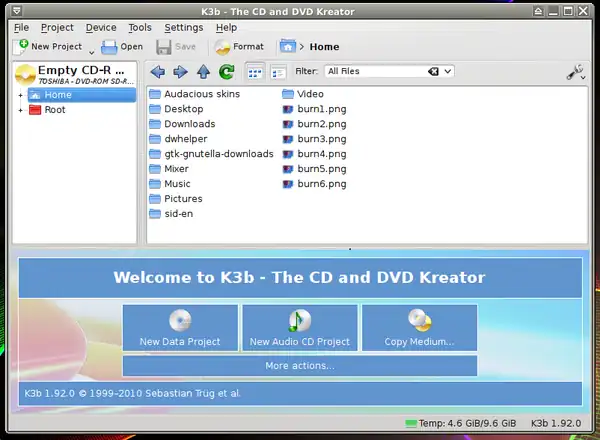Open file view configuration wrench icon
600x440 pixels.
click(575, 72)
